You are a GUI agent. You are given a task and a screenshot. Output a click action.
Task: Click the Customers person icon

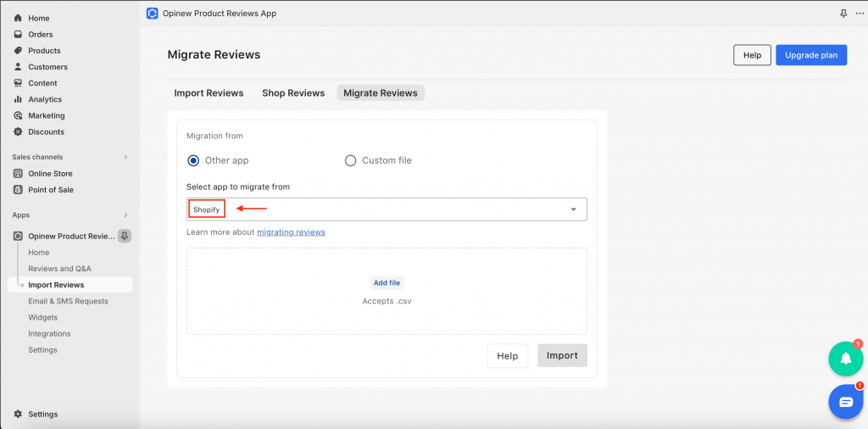pos(18,66)
